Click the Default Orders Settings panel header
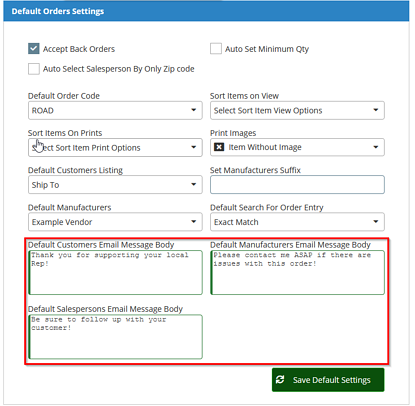The image size is (415, 406). click(x=206, y=11)
